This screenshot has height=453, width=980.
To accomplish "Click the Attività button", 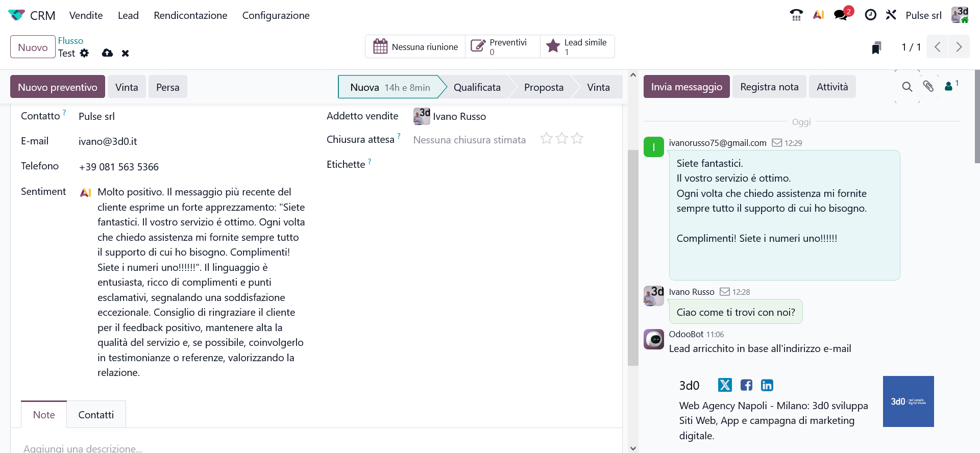I will pyautogui.click(x=832, y=87).
